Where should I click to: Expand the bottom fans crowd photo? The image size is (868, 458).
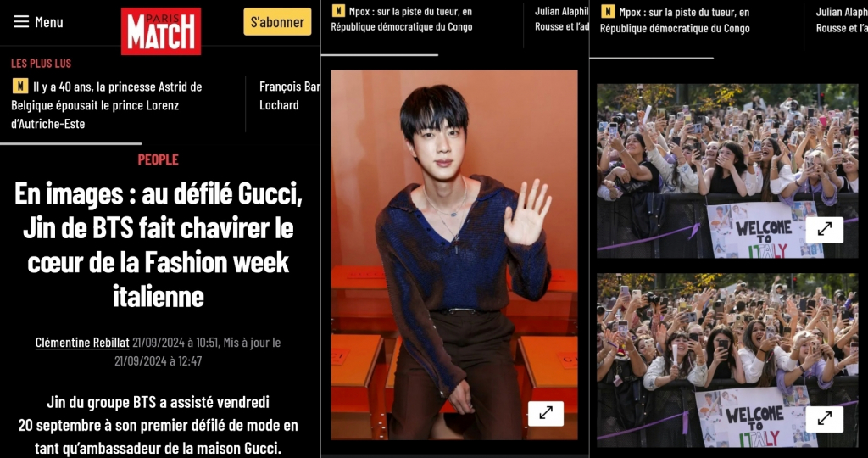[x=824, y=419]
